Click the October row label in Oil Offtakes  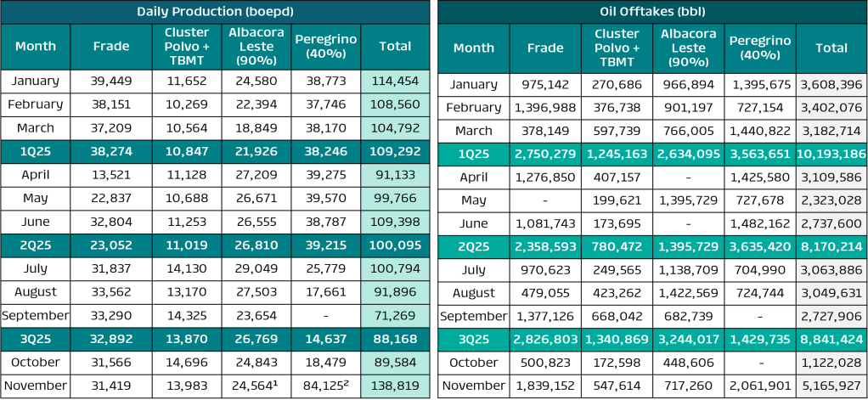point(473,363)
